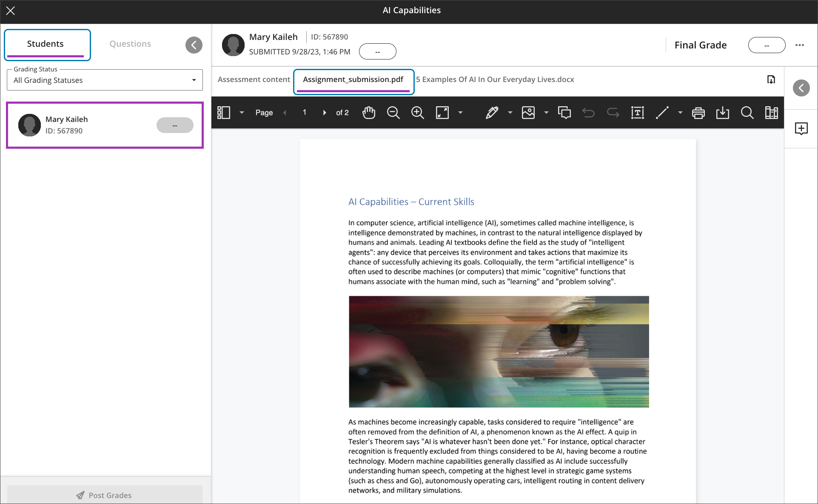818x504 pixels.
Task: Select the pencil drawing annotation tool
Action: point(492,113)
